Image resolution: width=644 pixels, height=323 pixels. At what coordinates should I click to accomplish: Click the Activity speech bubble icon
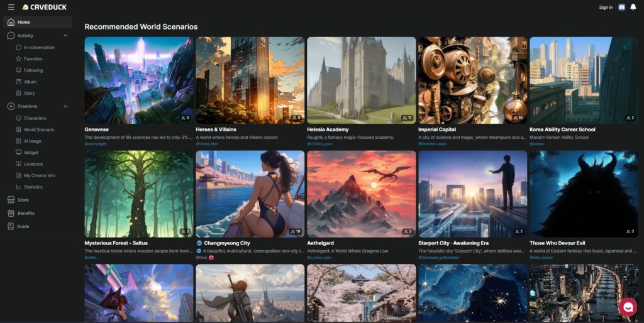pos(11,36)
